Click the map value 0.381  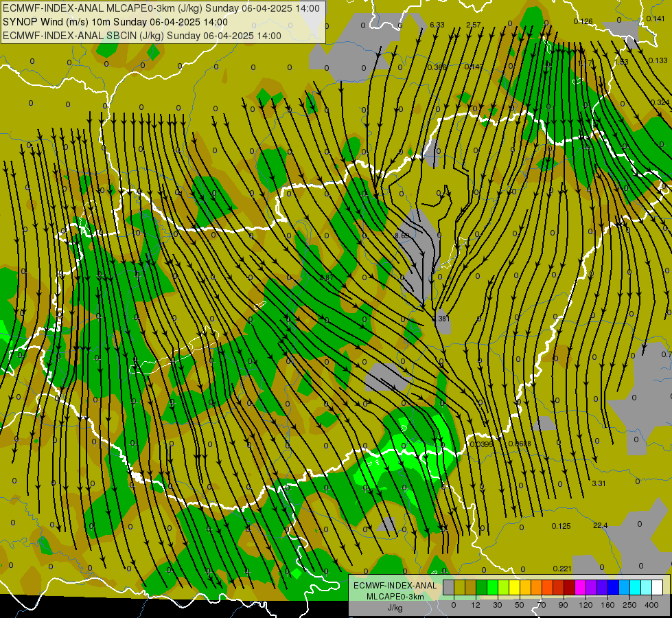tap(441, 319)
